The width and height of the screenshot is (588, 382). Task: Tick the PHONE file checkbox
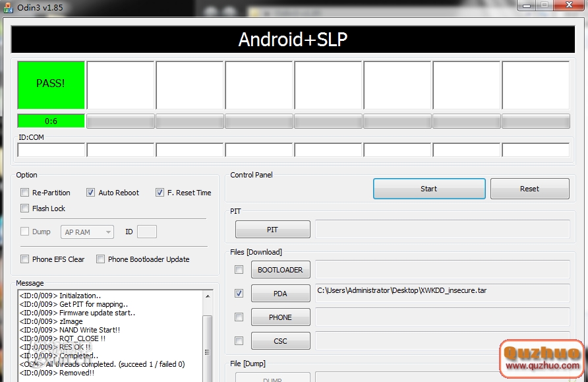239,317
